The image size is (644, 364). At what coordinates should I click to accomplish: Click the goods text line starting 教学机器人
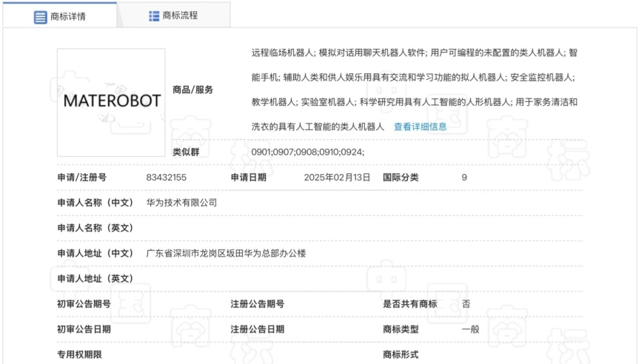pos(415,102)
